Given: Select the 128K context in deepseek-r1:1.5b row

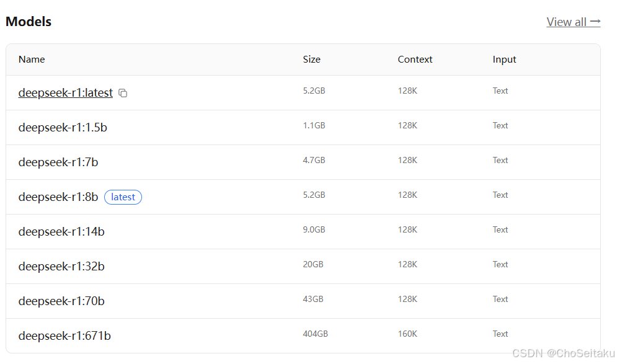Looking at the screenshot, I should click(x=407, y=125).
